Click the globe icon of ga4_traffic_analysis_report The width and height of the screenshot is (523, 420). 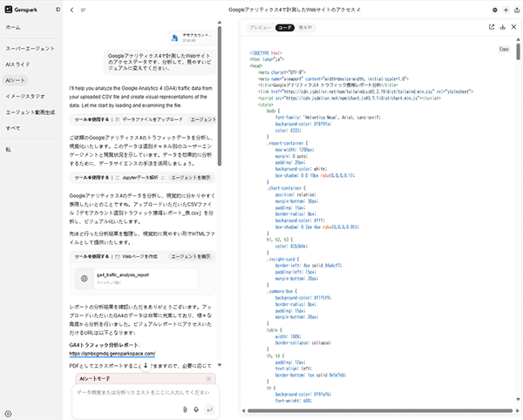click(x=84, y=278)
